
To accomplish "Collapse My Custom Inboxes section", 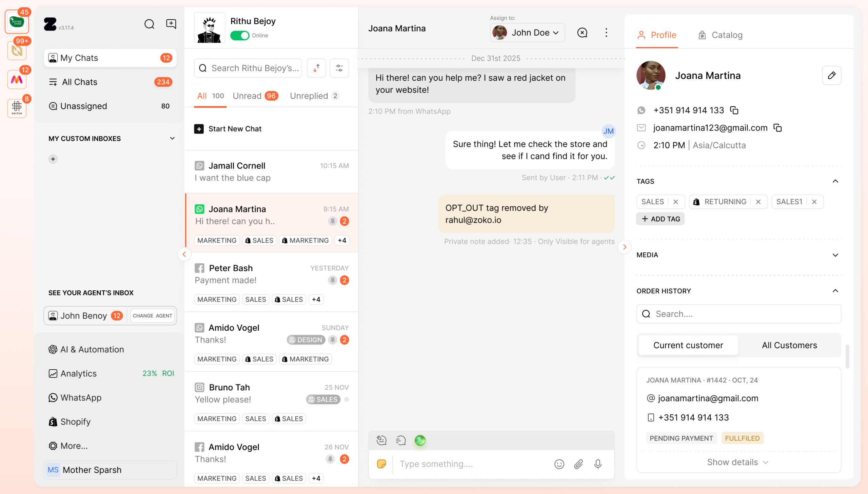I will 172,139.
